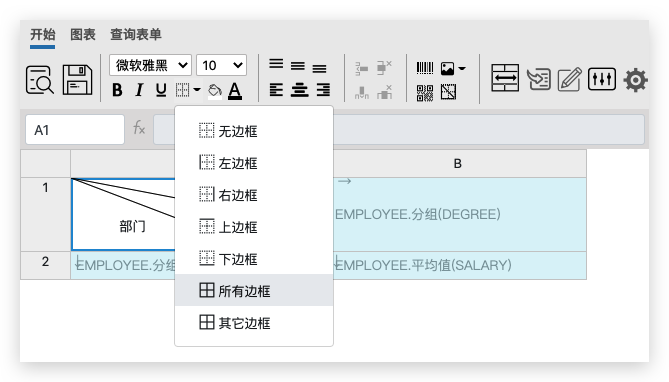Open the sliders adjustment icon
The image size is (669, 382).
(602, 79)
